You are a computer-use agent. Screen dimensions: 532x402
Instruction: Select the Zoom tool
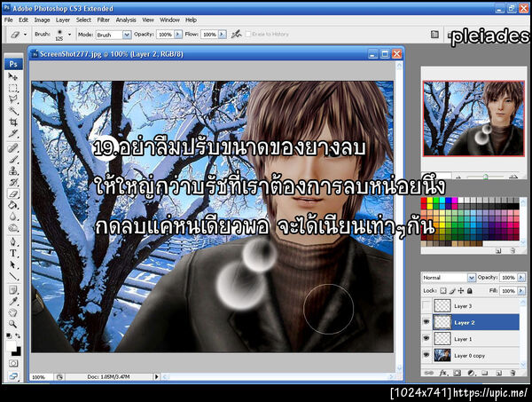pos(13,324)
